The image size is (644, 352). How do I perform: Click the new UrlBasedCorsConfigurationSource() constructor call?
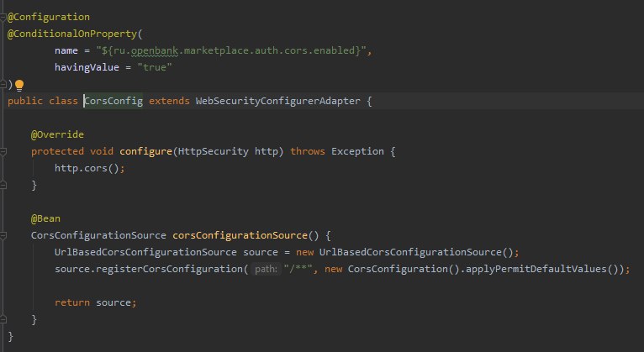tap(404, 252)
